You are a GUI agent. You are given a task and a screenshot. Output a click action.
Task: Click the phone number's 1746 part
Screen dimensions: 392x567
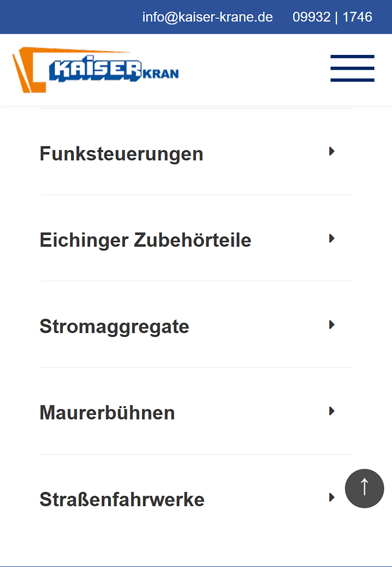click(x=357, y=17)
